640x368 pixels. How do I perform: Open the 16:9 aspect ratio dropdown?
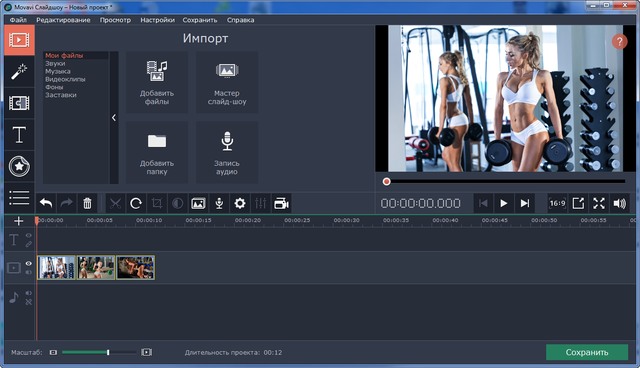558,203
